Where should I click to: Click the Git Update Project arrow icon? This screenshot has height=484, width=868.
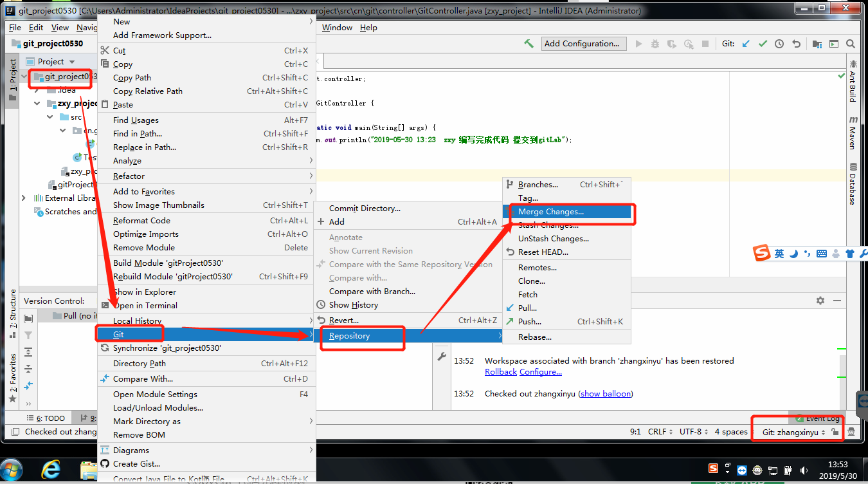(746, 44)
